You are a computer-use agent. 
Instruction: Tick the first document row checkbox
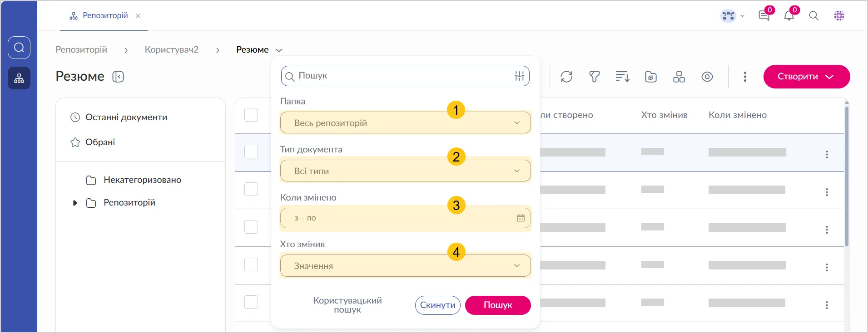pyautogui.click(x=251, y=152)
